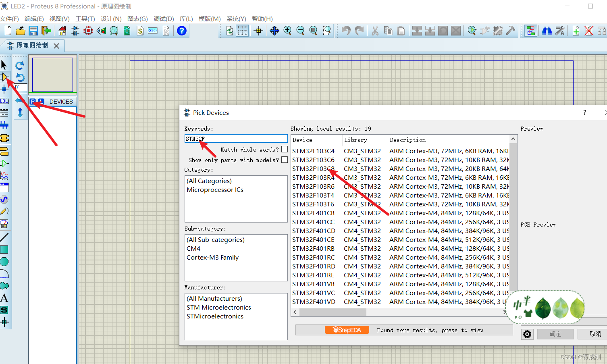This screenshot has width=607, height=364.
Task: Select the 2D line graphics tool
Action: coord(4,237)
